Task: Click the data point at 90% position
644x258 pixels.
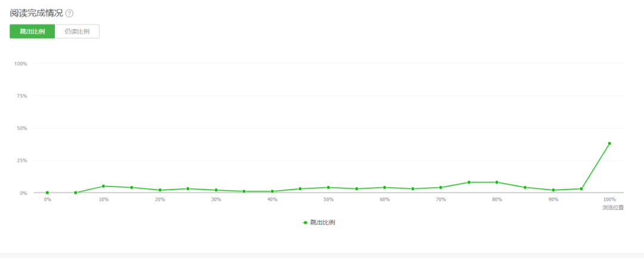Action: coord(553,190)
